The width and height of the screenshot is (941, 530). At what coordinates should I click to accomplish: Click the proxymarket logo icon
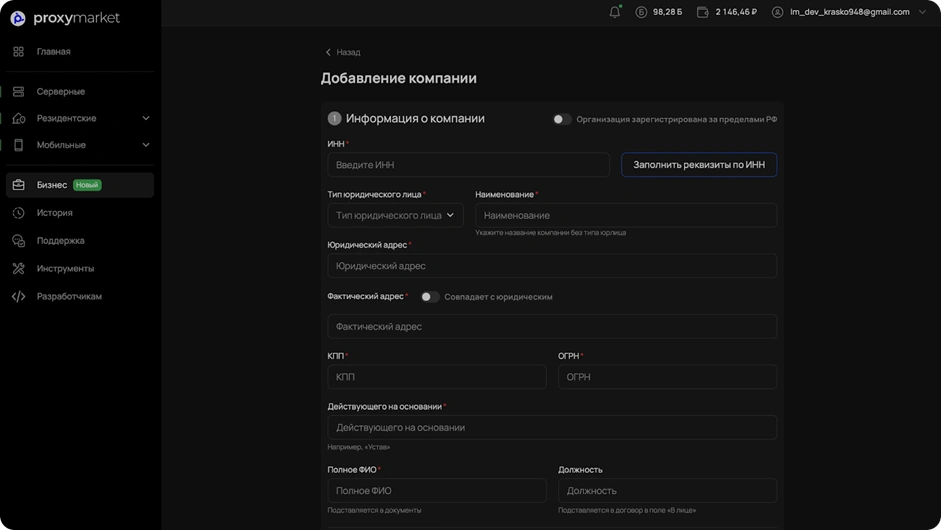(x=18, y=19)
